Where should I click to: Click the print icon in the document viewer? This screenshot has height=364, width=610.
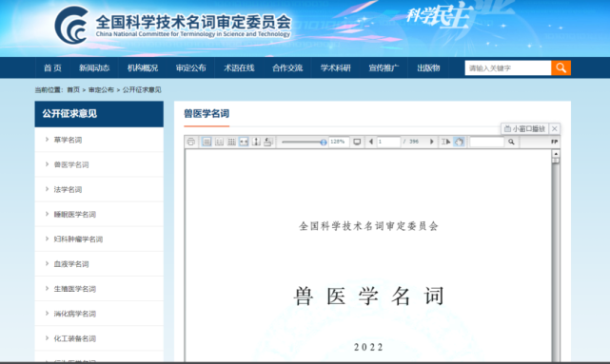point(190,142)
